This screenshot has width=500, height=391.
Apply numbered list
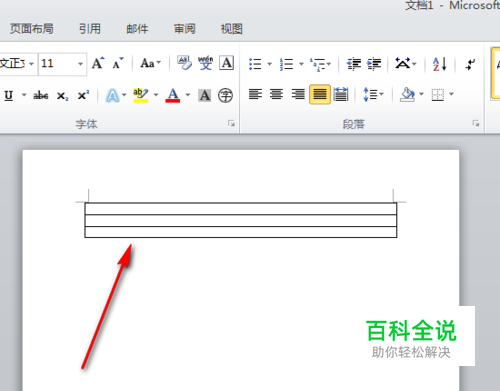pyautogui.click(x=286, y=64)
